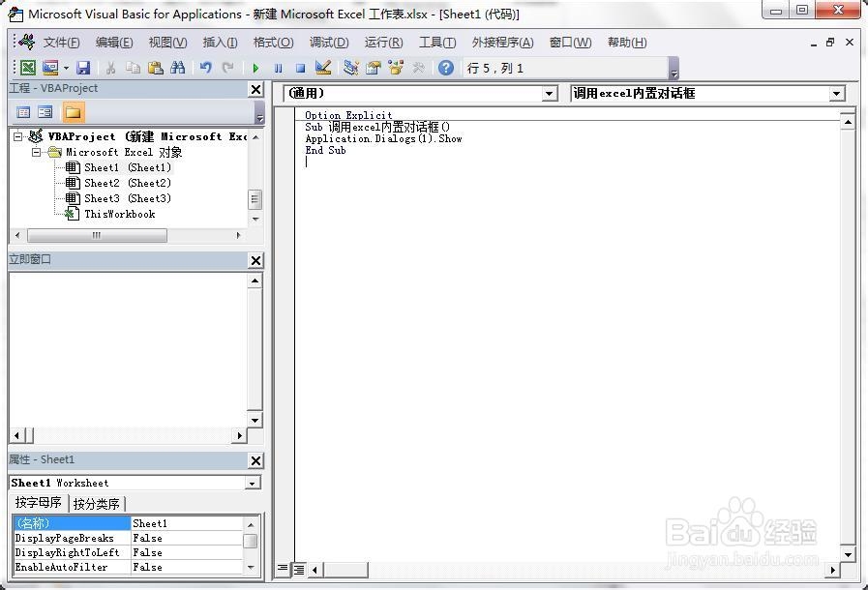
Task: Open the 调试(D) menu
Action: (x=329, y=43)
